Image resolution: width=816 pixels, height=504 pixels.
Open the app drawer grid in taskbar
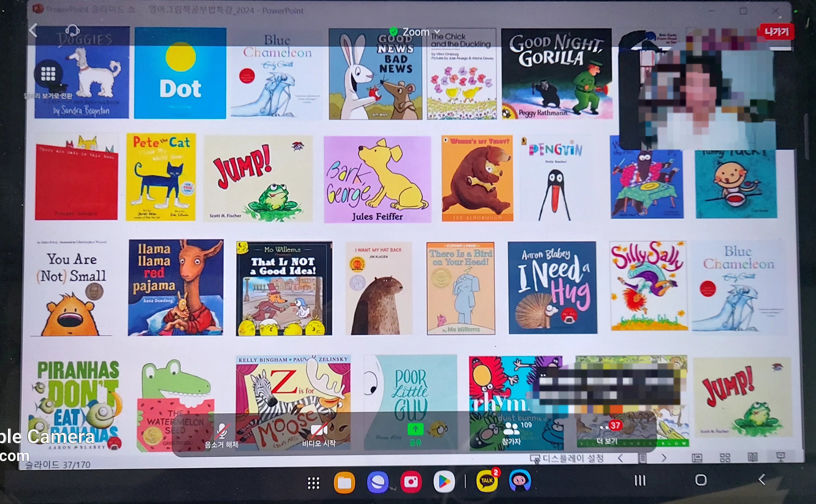pos(313,483)
